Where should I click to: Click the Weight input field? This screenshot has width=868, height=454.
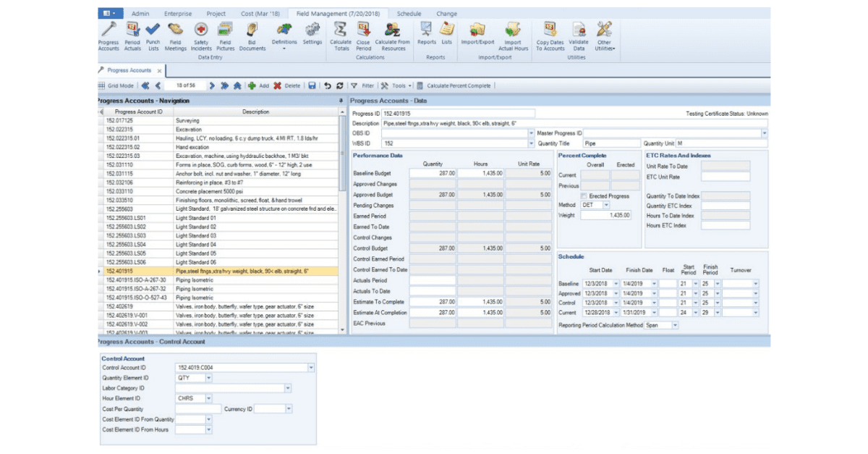pyautogui.click(x=606, y=215)
